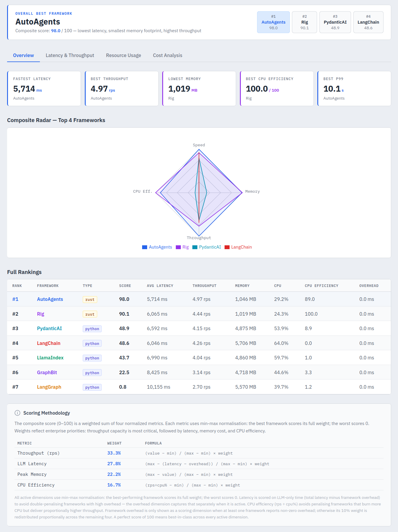Click the Best CPU Efficiency card
The width and height of the screenshot is (398, 532).
click(x=277, y=88)
